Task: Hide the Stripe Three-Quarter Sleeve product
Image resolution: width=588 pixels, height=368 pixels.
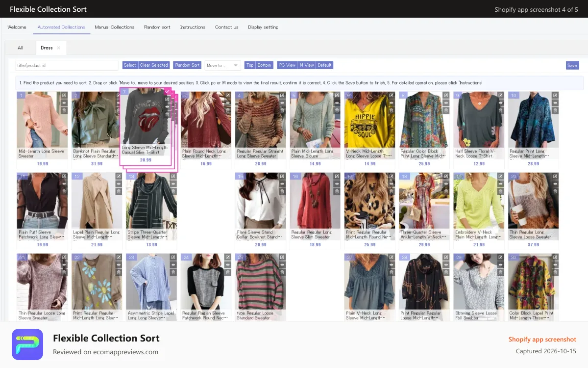Action: pos(173,184)
